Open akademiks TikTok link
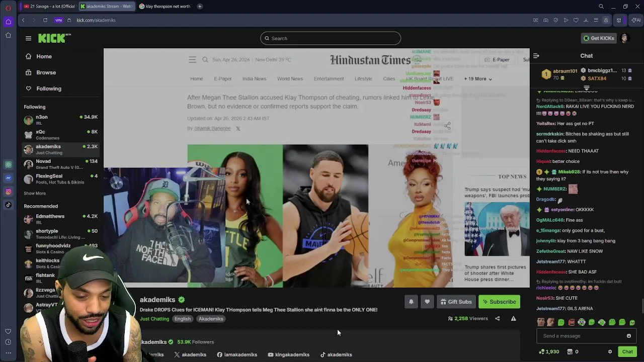This screenshot has width=644, height=362. coord(336,354)
